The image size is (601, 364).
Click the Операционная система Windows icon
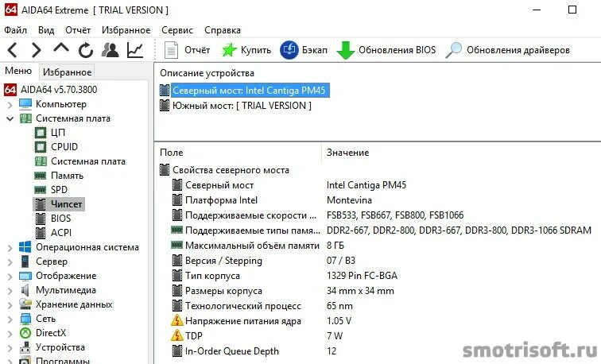[25, 247]
